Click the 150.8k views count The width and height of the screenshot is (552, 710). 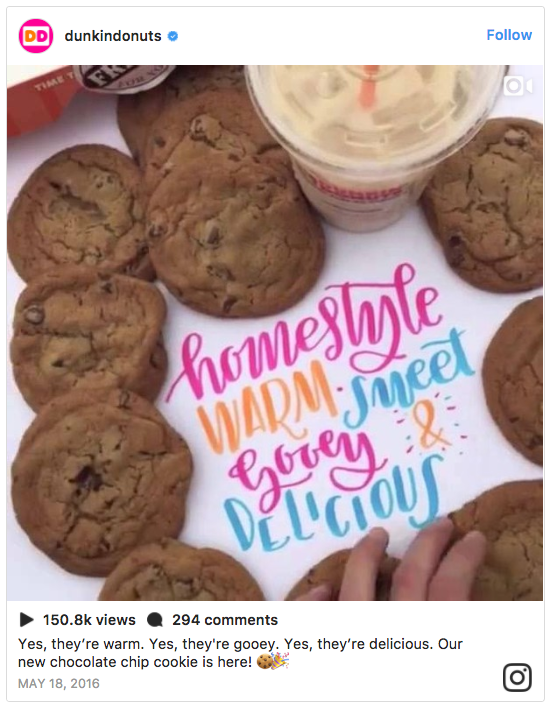pyautogui.click(x=89, y=619)
